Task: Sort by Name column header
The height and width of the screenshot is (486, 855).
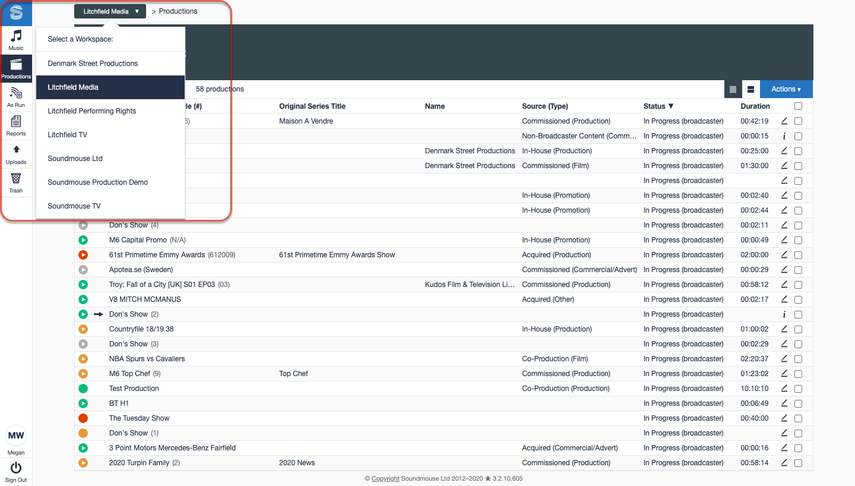Action: click(x=435, y=106)
